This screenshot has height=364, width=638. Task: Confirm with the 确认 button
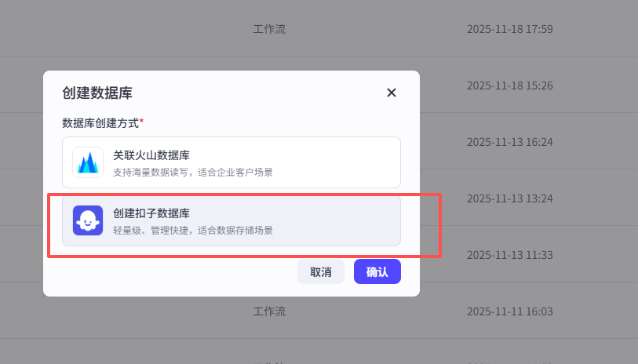[377, 271]
